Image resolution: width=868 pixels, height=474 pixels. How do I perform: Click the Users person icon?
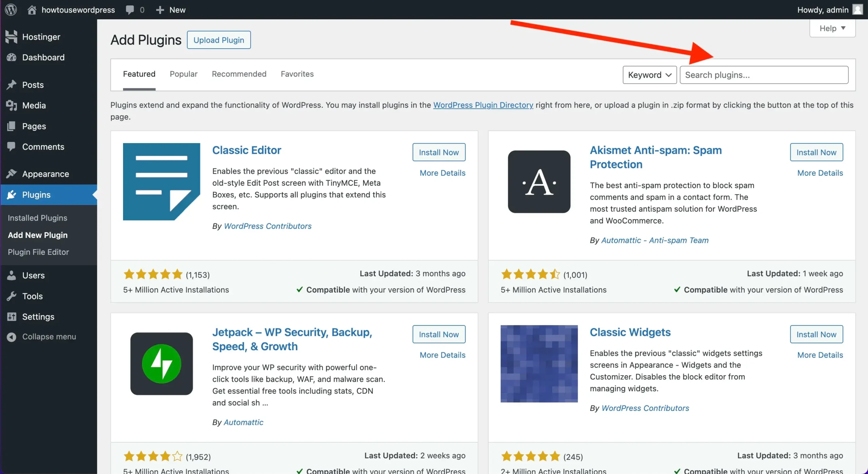(x=11, y=276)
